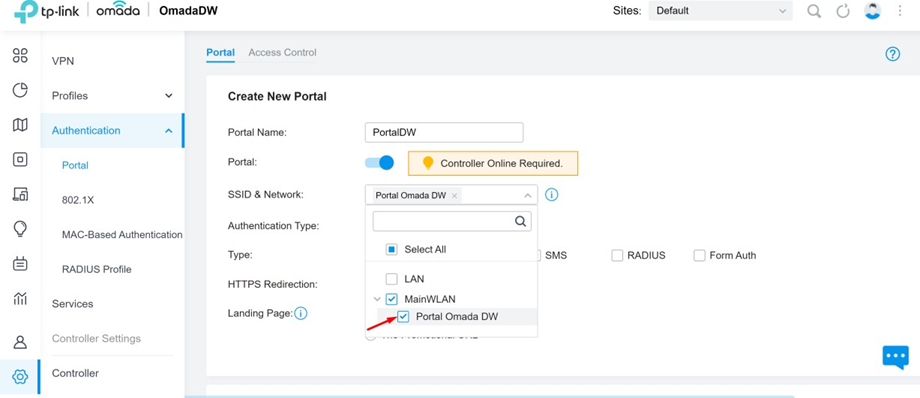The width and height of the screenshot is (920, 398).
Task: Toggle the Portal enable switch
Action: coord(379,163)
